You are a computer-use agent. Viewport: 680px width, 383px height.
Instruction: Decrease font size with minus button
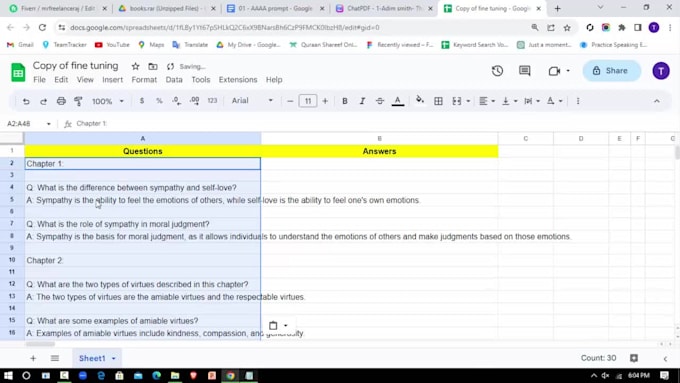point(290,101)
